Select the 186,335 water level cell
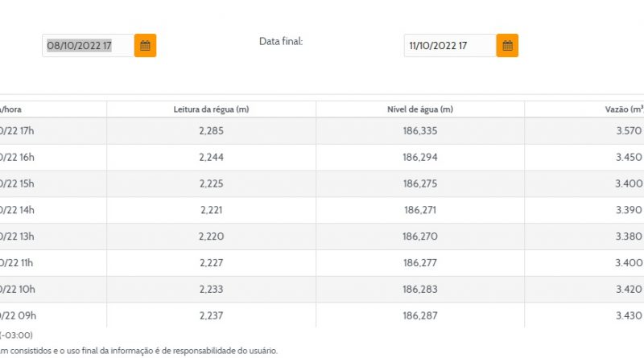The width and height of the screenshot is (644, 358). [x=419, y=131]
